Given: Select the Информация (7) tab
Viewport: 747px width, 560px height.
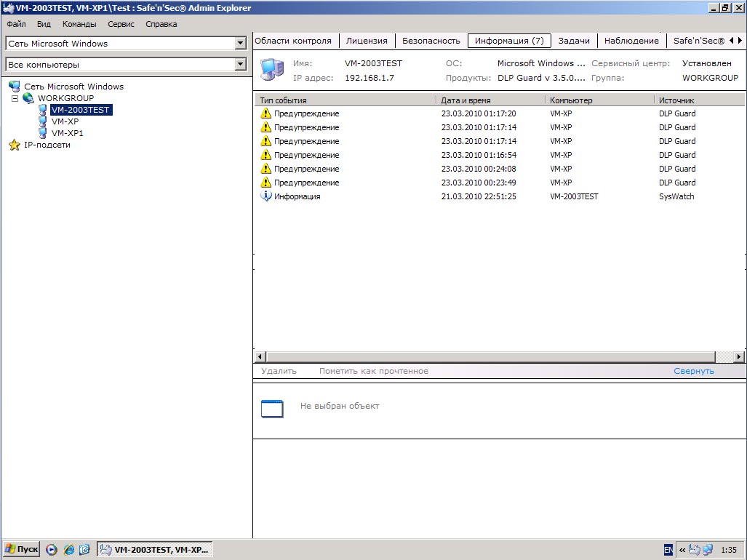Looking at the screenshot, I should 509,41.
